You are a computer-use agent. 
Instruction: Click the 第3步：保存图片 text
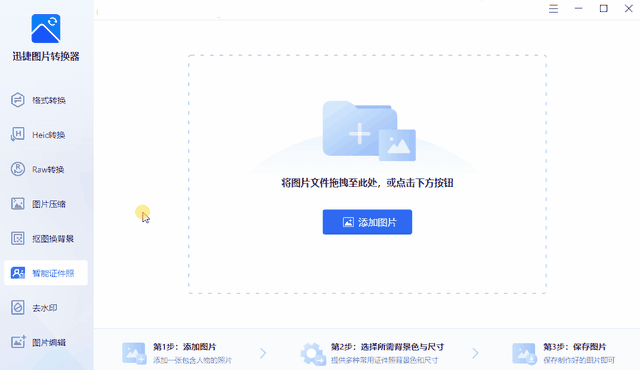tap(575, 347)
